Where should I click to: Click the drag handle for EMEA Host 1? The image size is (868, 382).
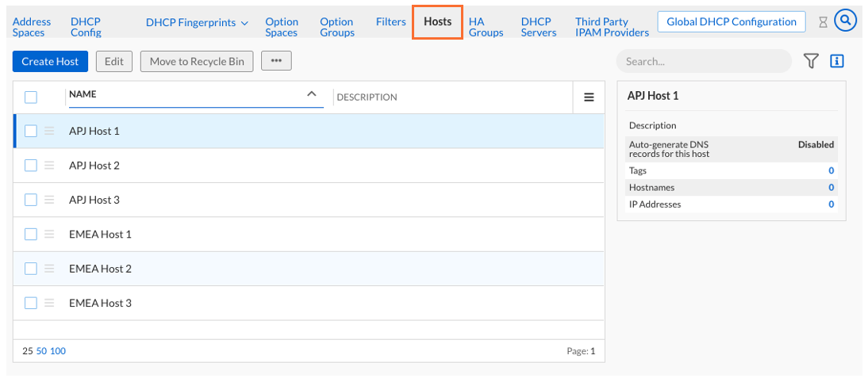49,235
